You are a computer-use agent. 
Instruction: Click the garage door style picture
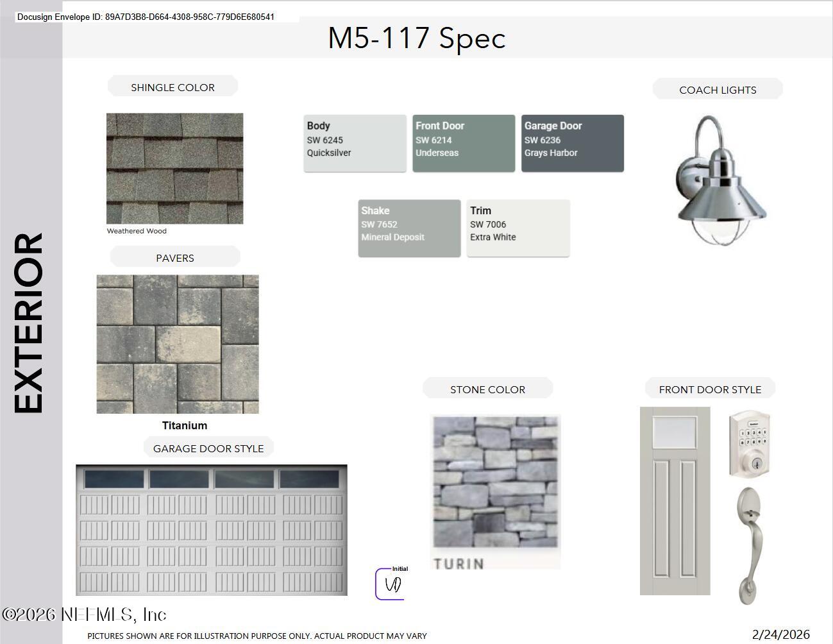coord(212,530)
